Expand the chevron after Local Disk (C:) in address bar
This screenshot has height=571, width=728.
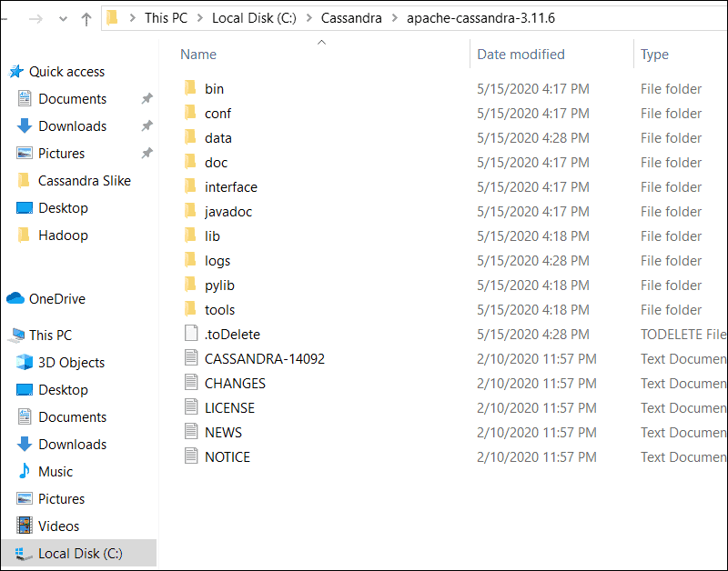click(x=309, y=18)
